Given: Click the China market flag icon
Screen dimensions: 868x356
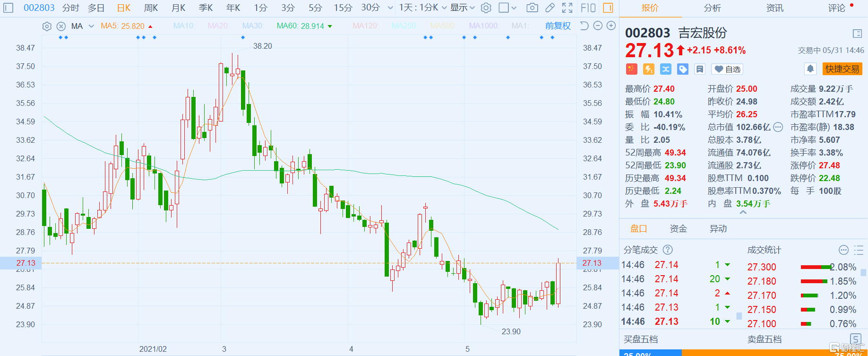Looking at the screenshot, I should click(x=632, y=69).
